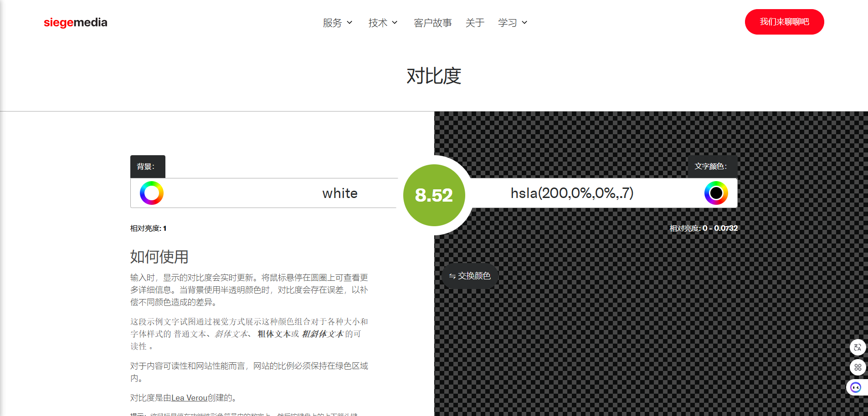The image size is (868, 416).
Task: Expand the 服务 navigation dropdown
Action: coord(337,23)
